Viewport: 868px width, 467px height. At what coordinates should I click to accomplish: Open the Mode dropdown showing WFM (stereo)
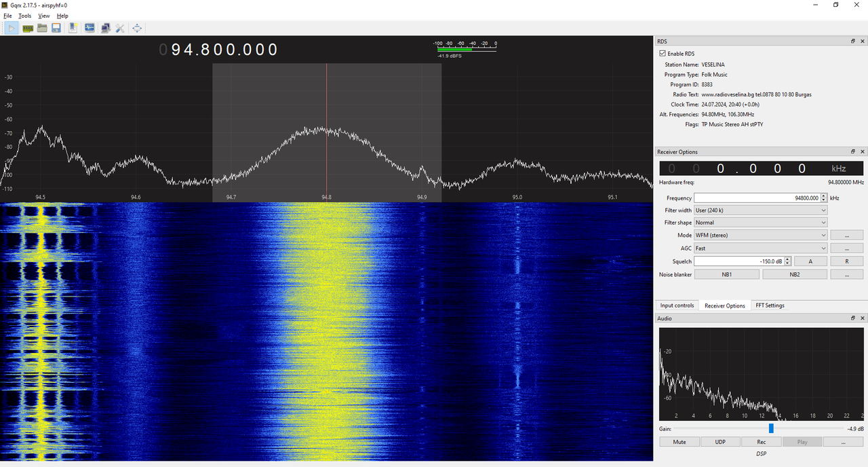(761, 236)
